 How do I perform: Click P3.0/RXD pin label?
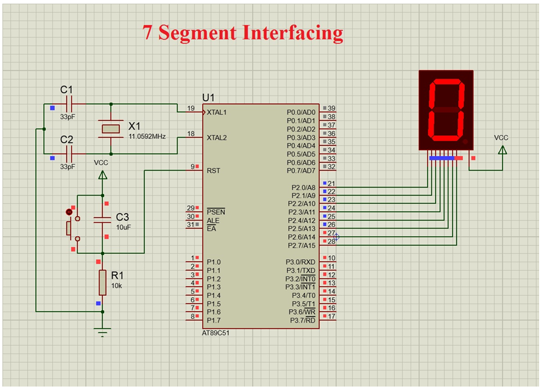point(300,262)
